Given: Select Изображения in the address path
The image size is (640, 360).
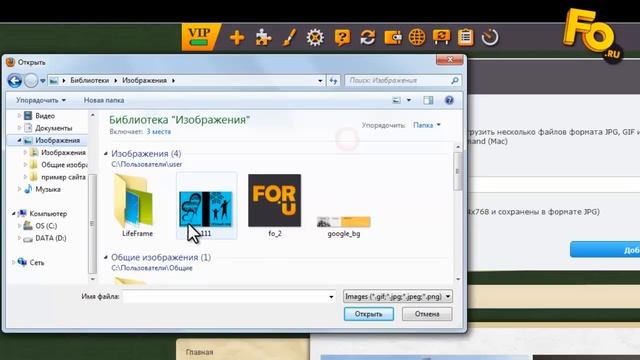Looking at the screenshot, I should pos(144,80).
